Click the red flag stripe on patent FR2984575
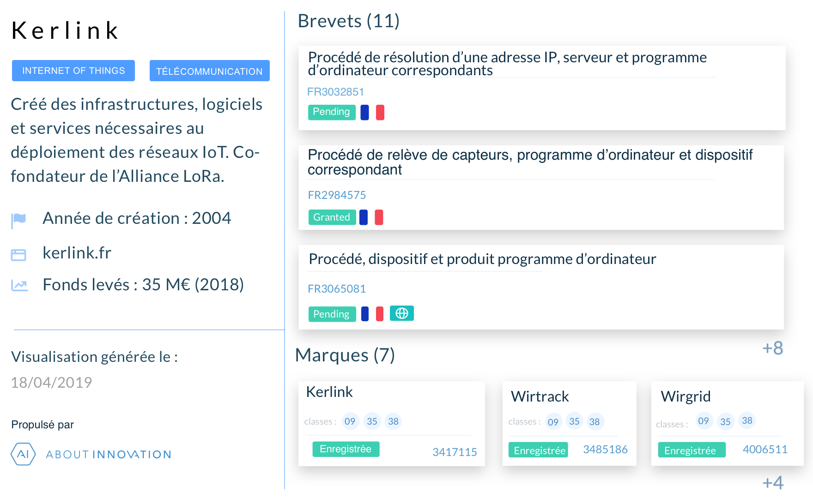This screenshot has width=813, height=504. [x=379, y=217]
